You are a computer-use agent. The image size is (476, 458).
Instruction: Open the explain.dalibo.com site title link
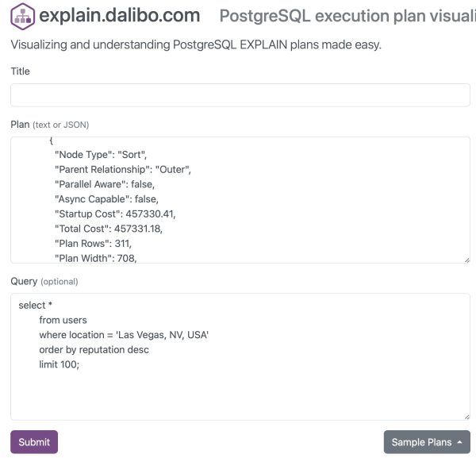(x=119, y=15)
